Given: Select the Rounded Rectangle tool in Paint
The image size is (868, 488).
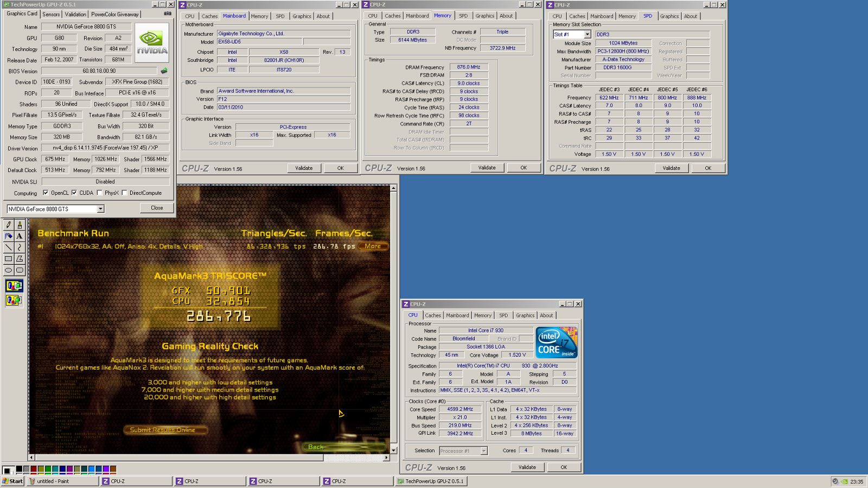Looking at the screenshot, I should coord(20,270).
